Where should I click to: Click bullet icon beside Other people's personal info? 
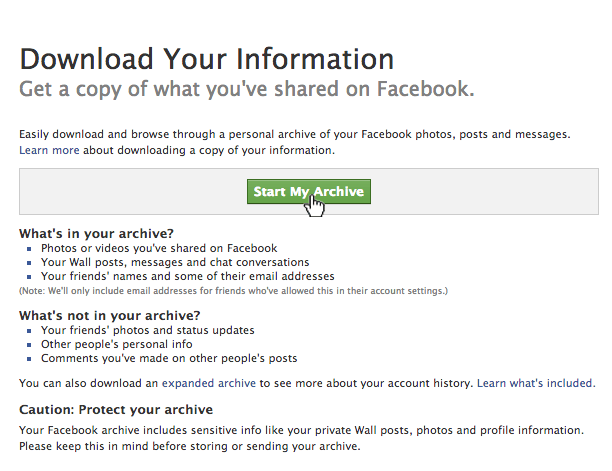pos(29,345)
